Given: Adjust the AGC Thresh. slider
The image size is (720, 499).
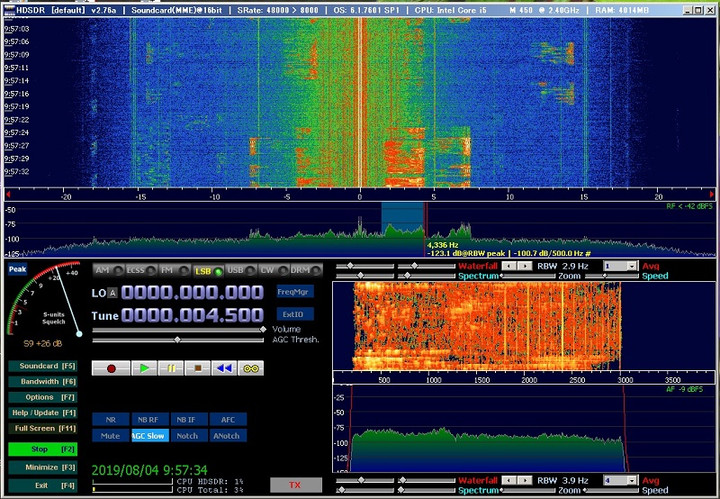Looking at the screenshot, I should click(179, 340).
